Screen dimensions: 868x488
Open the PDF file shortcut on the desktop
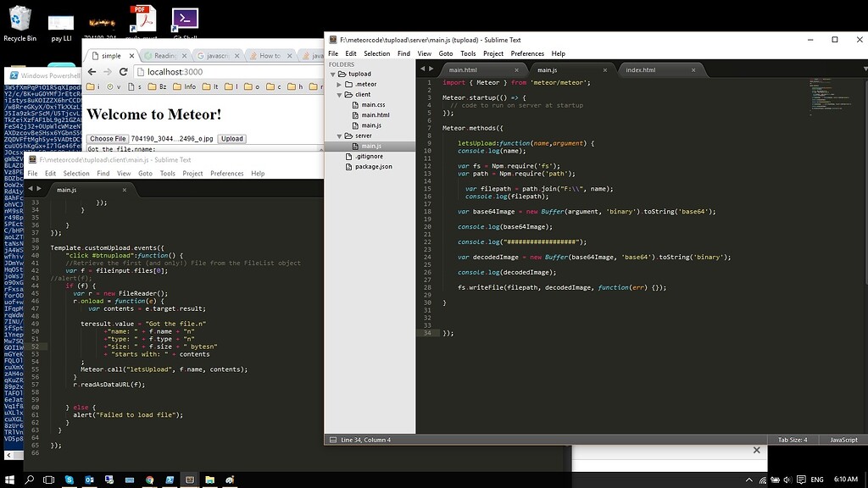pyautogui.click(x=142, y=17)
